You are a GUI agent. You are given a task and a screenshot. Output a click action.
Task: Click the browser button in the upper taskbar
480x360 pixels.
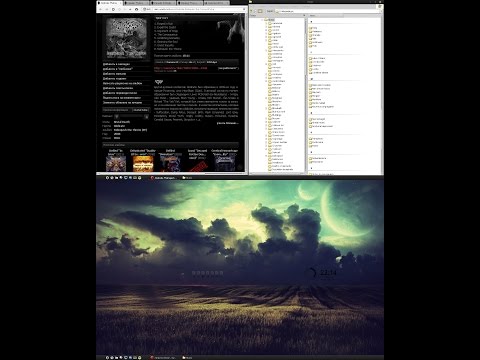(x=164, y=178)
